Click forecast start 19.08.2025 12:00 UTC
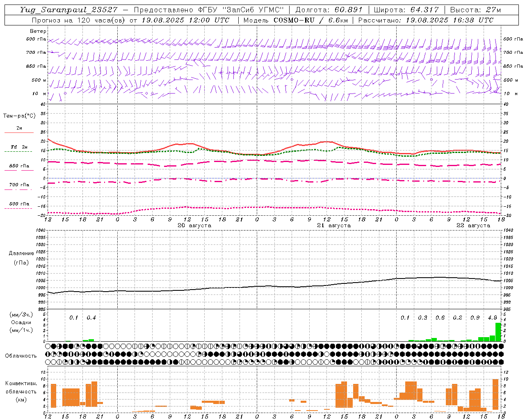 [x=185, y=20]
